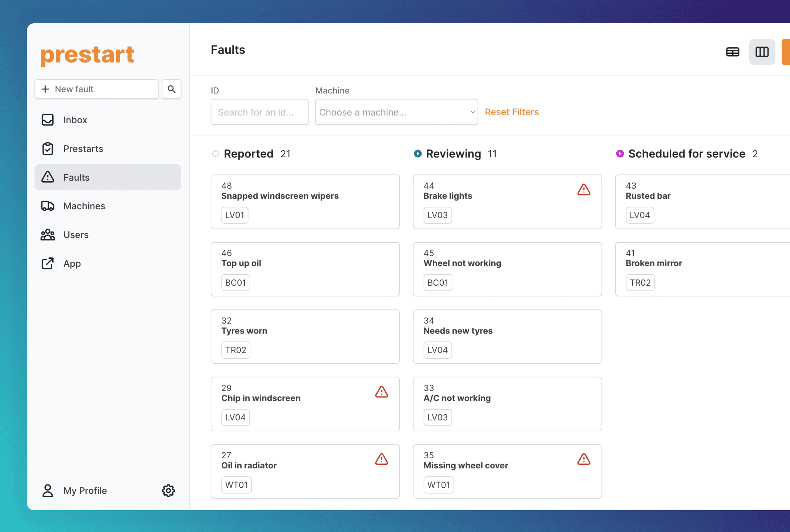Click the search magnifier icon in sidebar

(x=172, y=89)
